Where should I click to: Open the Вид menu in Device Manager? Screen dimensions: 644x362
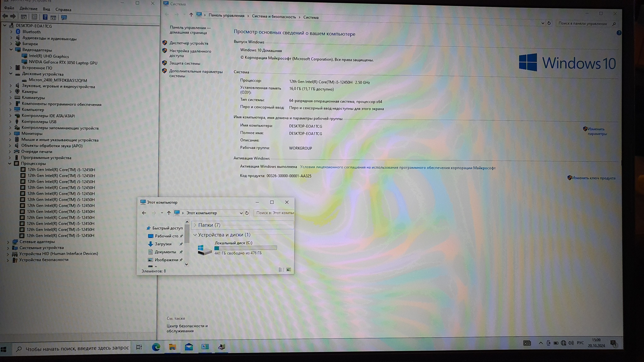[x=46, y=9]
